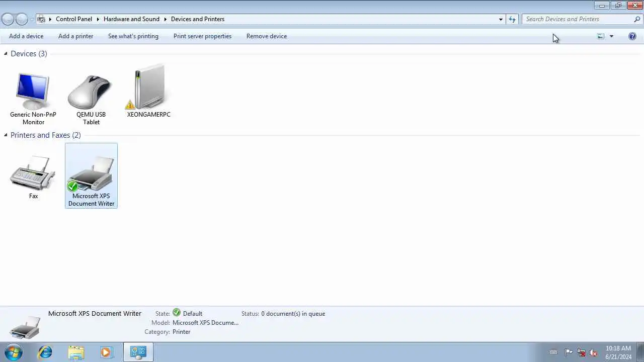Minimize the Devices and Printers window
The width and height of the screenshot is (644, 362).
[x=601, y=5]
